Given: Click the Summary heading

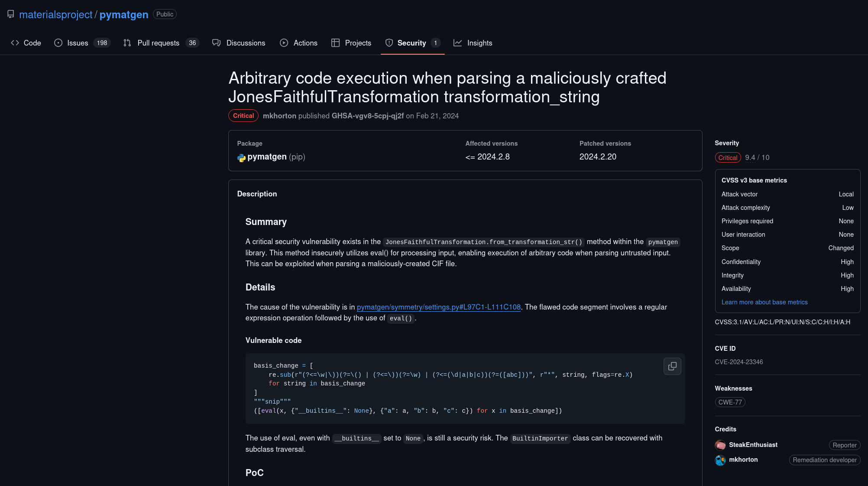Looking at the screenshot, I should coord(266,222).
